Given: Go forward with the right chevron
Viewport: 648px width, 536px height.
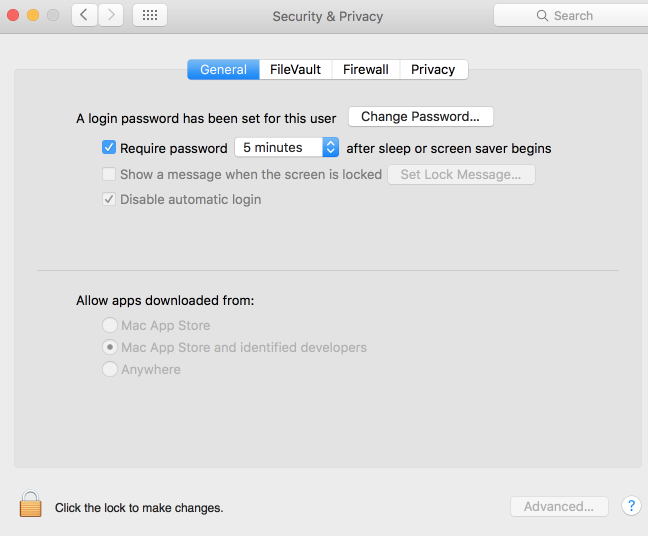Looking at the screenshot, I should [110, 15].
